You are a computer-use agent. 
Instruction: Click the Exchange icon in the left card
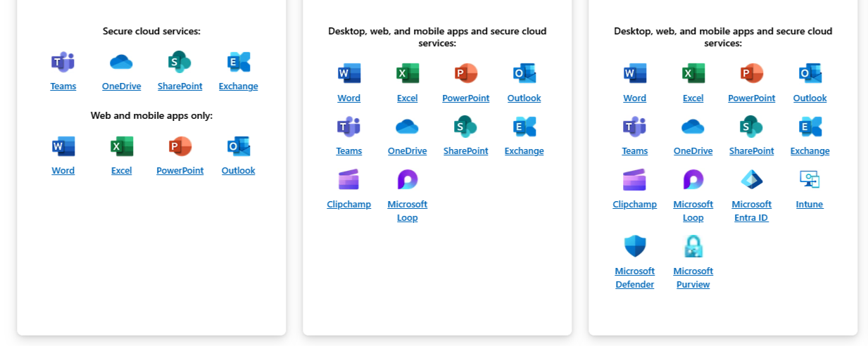[239, 62]
